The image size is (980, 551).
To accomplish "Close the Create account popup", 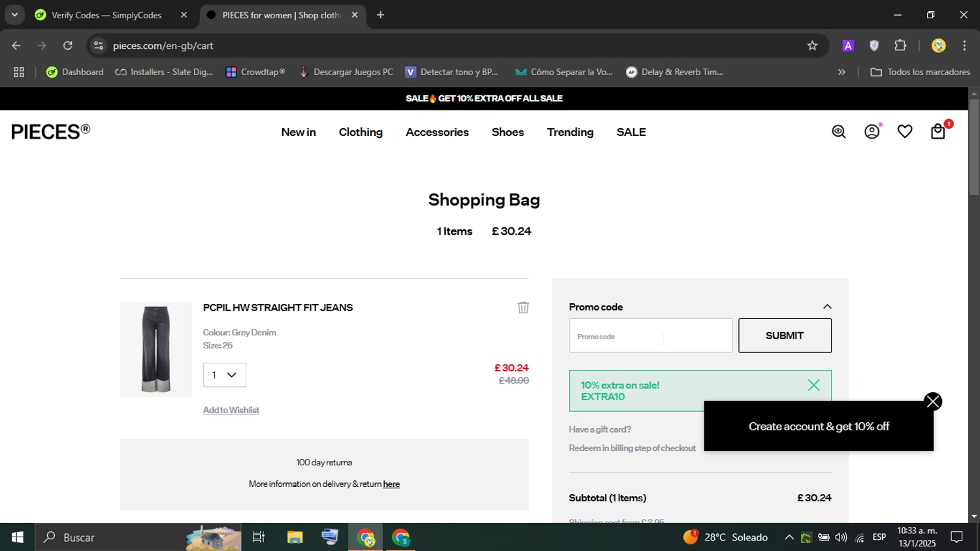I will click(x=933, y=401).
